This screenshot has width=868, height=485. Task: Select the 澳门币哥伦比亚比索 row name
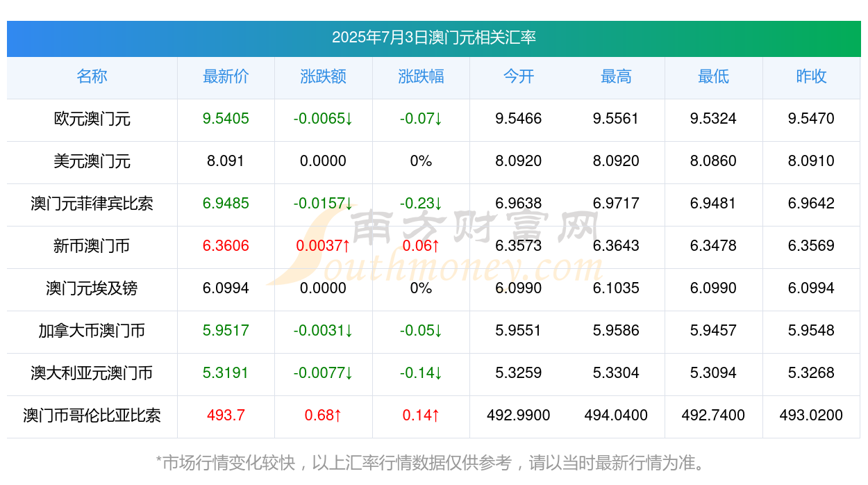pyautogui.click(x=92, y=416)
